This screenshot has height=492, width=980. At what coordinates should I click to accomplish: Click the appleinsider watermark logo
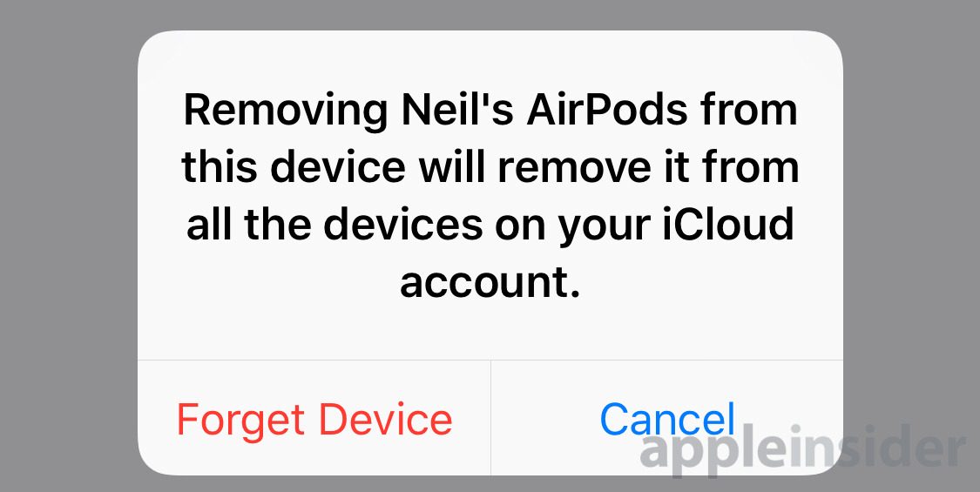click(803, 449)
